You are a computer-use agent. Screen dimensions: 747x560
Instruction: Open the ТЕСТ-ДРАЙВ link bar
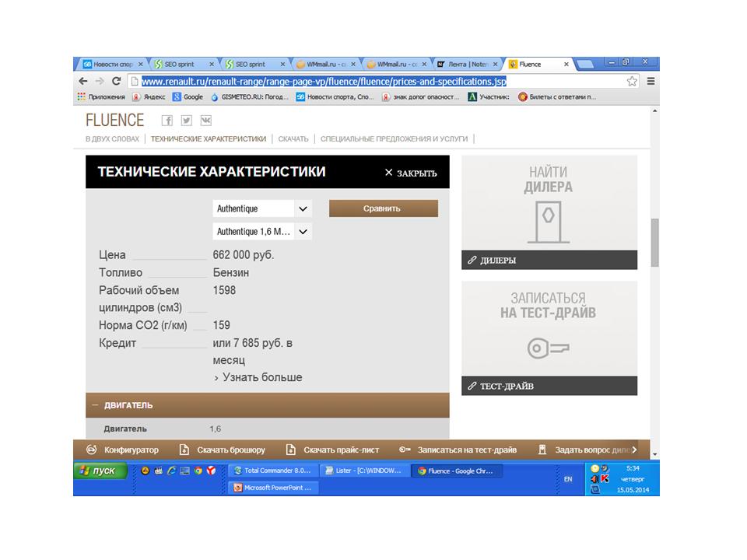click(549, 386)
